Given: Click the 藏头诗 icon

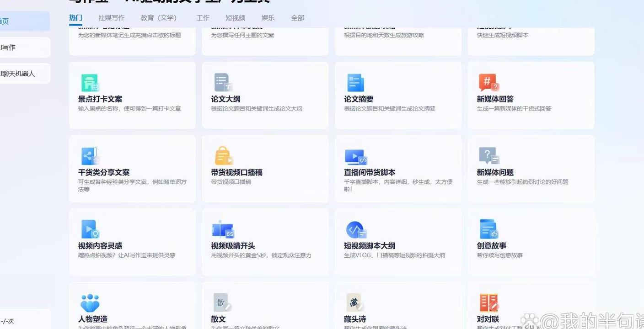Looking at the screenshot, I should 355,302.
